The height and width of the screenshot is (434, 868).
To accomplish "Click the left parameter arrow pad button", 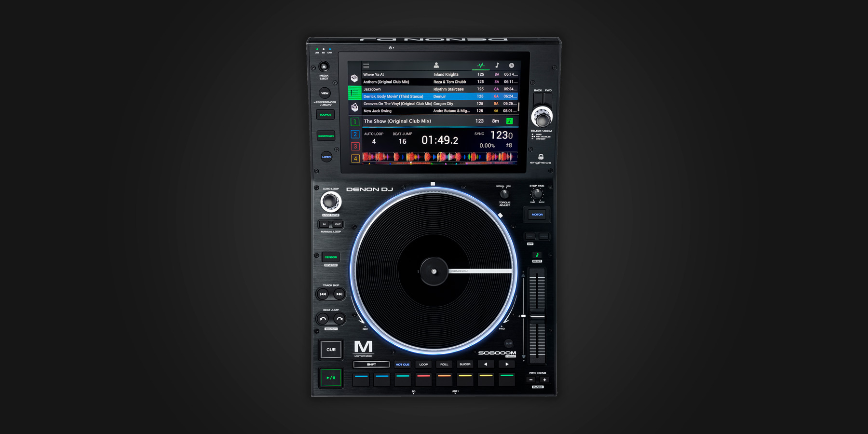I will (x=486, y=364).
